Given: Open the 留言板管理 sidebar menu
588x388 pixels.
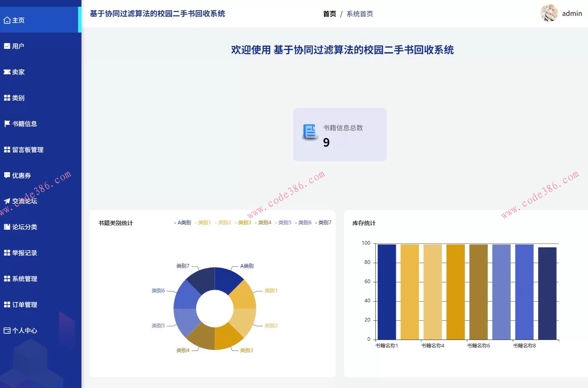Looking at the screenshot, I should 41,150.
